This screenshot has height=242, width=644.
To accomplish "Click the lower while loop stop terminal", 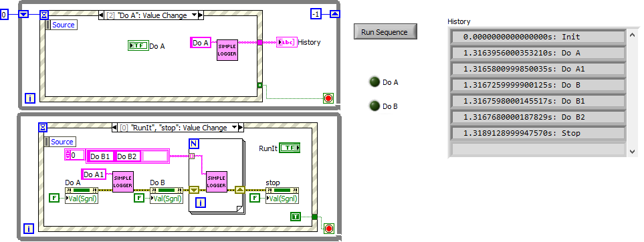I will pos(329,229).
